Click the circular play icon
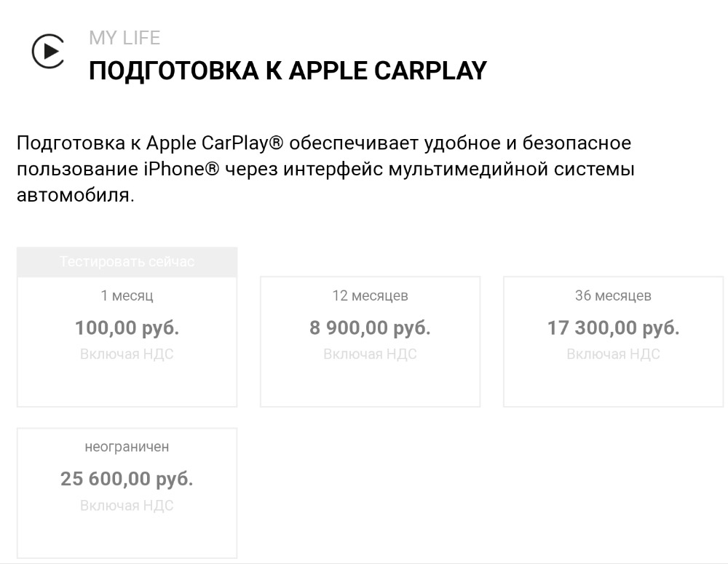This screenshot has width=728, height=564. point(48,51)
